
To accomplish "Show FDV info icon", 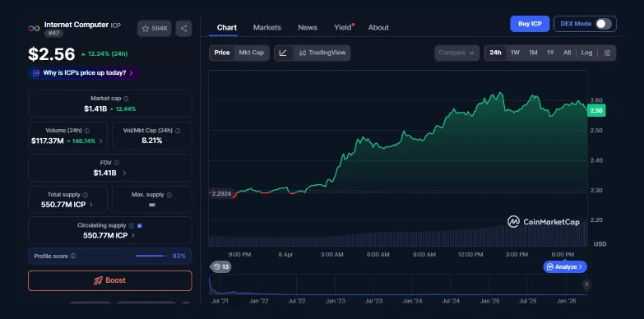I will coord(117,163).
